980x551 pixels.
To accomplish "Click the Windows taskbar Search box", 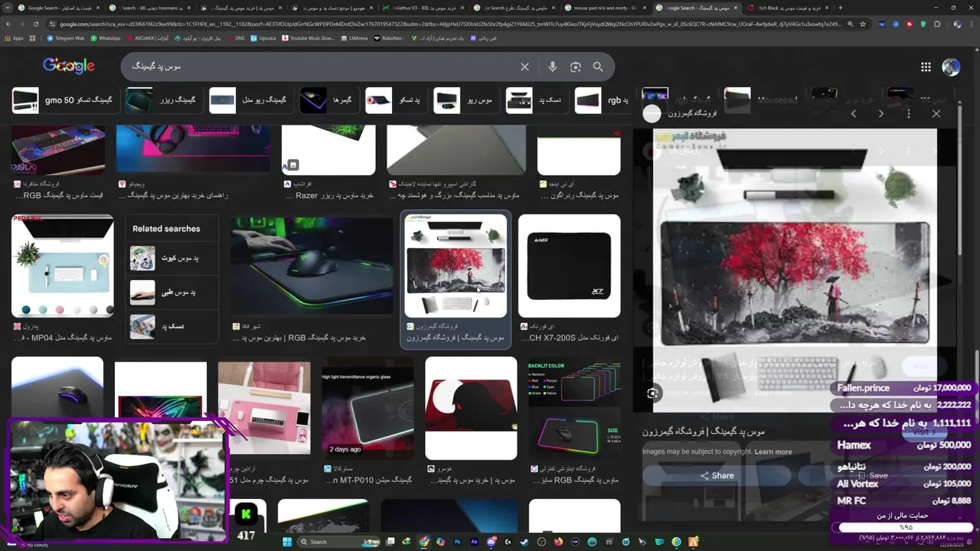I will pos(337,542).
